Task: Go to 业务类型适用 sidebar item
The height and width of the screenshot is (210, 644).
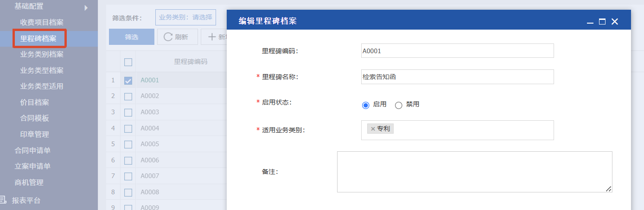Action: point(42,86)
